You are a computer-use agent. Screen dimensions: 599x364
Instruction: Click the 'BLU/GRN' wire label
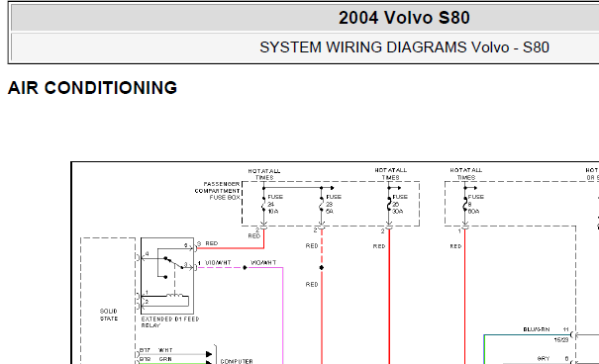click(537, 329)
